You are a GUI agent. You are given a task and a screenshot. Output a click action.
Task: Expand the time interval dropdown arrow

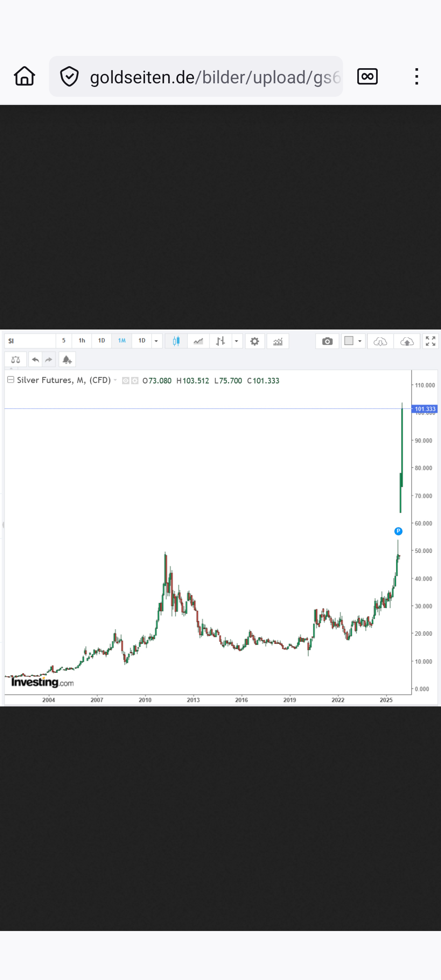(156, 341)
